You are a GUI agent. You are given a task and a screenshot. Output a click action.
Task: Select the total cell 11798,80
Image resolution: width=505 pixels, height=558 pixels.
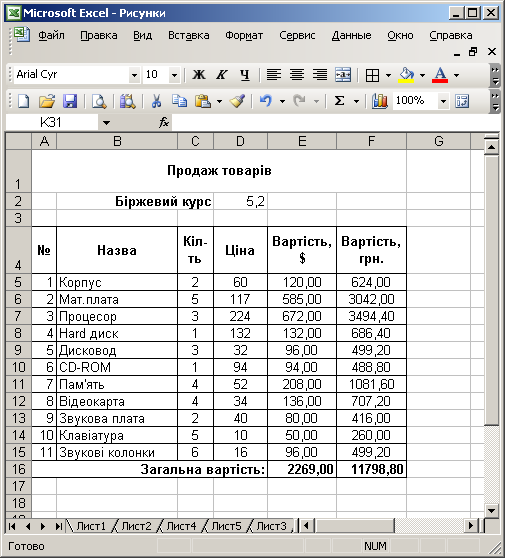pyautogui.click(x=371, y=469)
